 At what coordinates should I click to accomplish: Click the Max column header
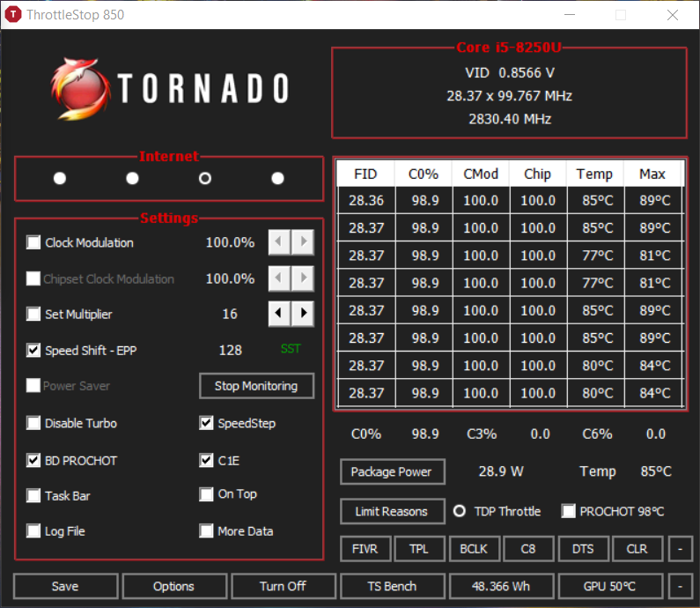[652, 174]
